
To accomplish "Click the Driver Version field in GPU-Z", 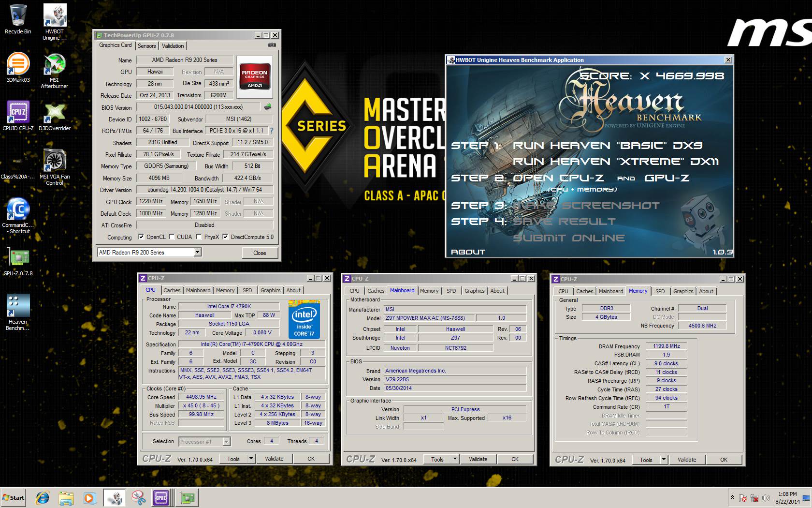I will pos(204,190).
